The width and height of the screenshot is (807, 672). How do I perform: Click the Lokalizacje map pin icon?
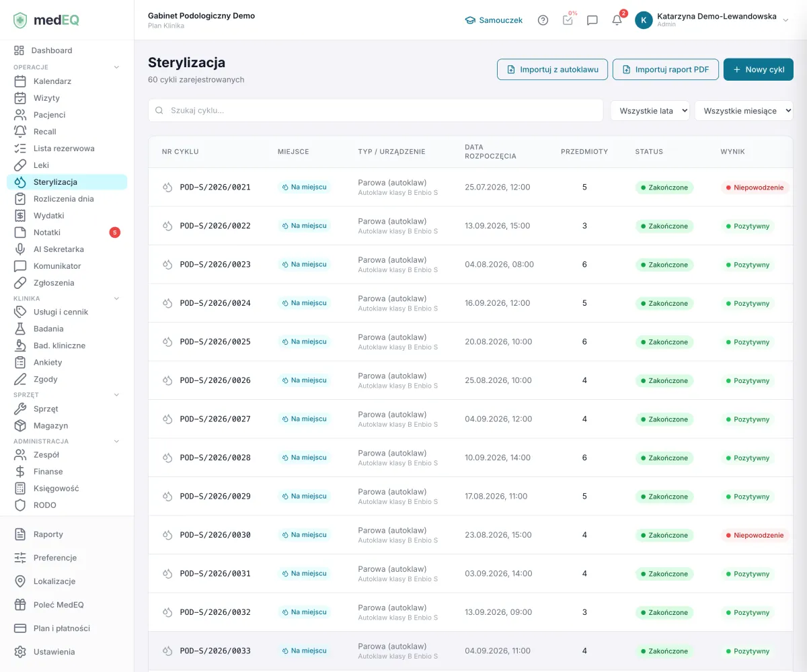[x=20, y=581]
